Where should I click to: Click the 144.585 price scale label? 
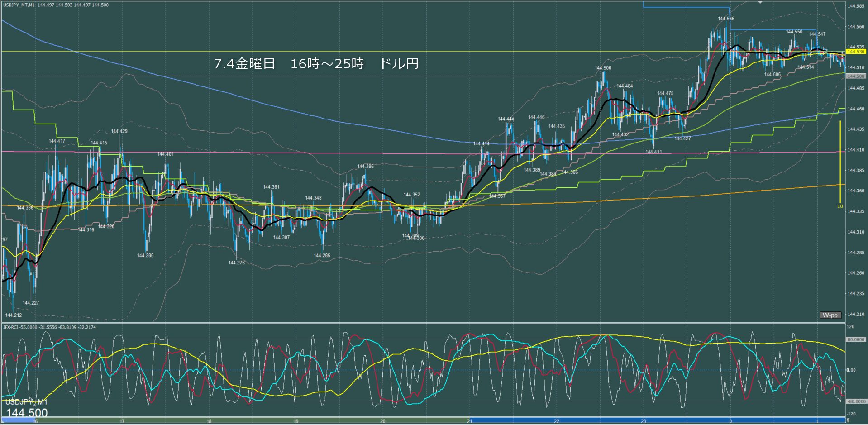point(856,6)
